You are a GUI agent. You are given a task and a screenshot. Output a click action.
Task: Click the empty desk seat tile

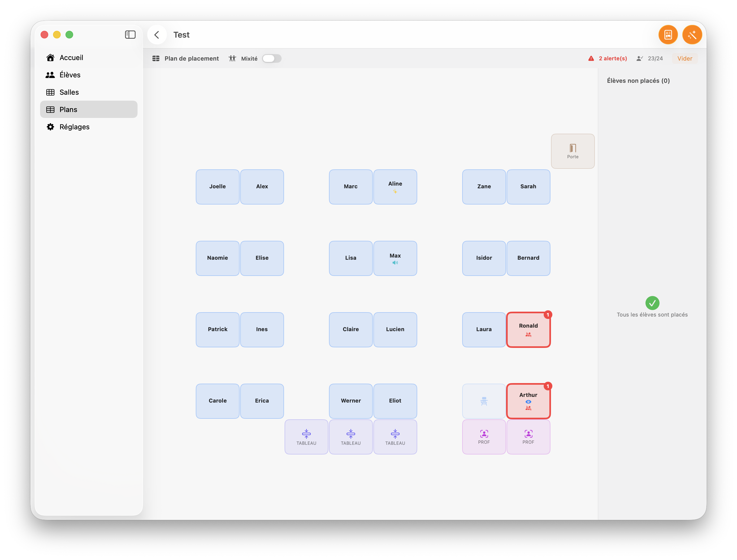(484, 401)
